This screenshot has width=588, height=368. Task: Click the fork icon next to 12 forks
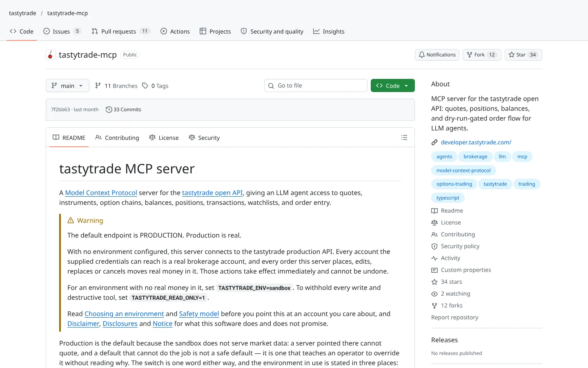click(434, 305)
